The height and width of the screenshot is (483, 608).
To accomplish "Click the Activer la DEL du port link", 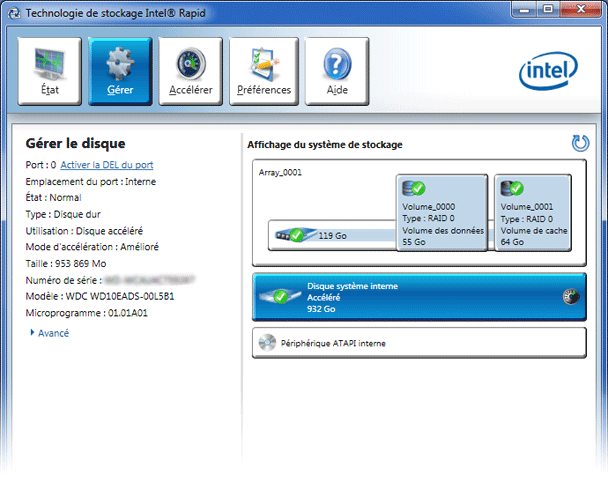I will click(106, 164).
